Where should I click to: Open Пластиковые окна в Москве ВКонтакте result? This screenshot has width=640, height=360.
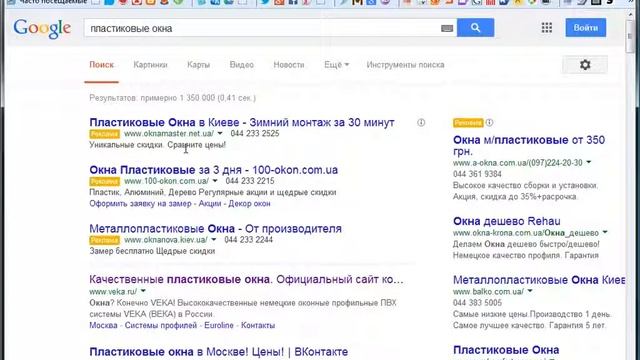coord(219,351)
